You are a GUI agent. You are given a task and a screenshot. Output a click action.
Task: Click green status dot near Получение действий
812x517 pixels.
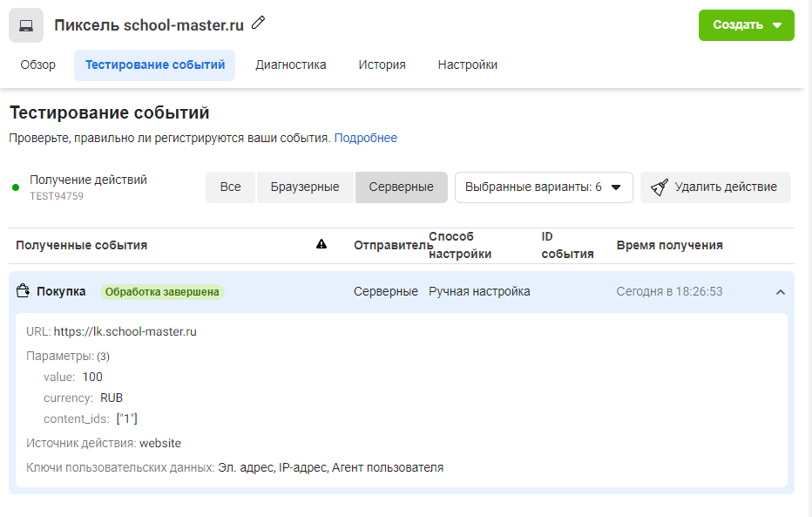point(16,187)
